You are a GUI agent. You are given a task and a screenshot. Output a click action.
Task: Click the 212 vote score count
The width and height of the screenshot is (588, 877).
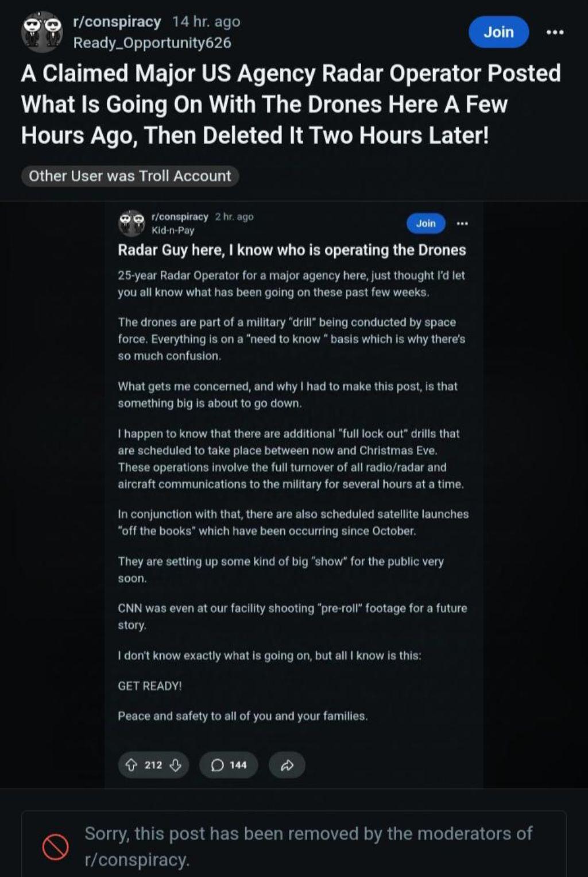pos(153,765)
